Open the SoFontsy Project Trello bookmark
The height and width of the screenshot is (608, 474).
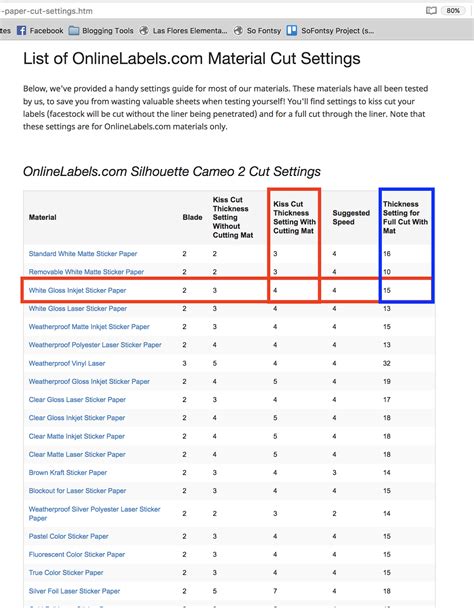pos(330,31)
